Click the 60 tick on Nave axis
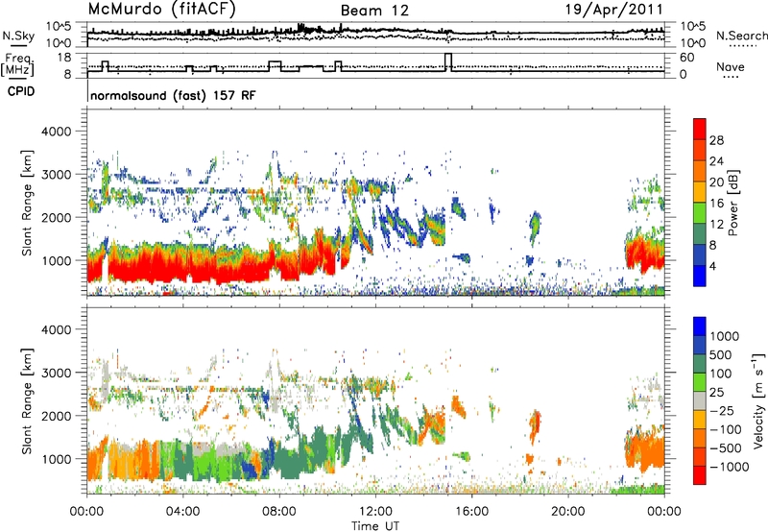 tap(686, 58)
